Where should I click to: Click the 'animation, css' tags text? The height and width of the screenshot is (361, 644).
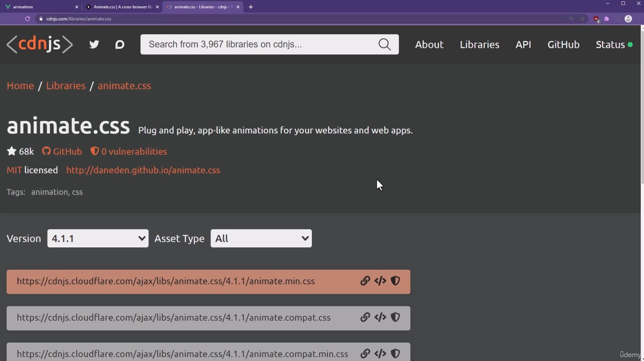coord(57,192)
